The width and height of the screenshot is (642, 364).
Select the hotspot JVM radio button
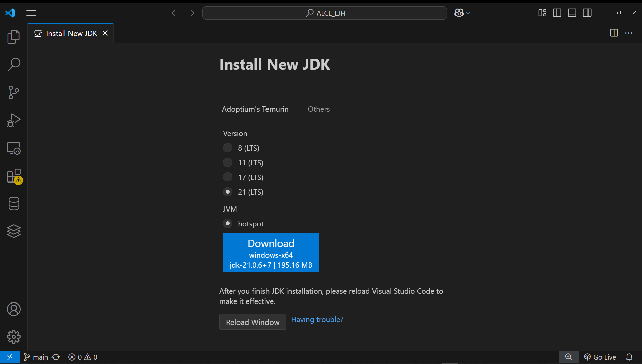coord(228,223)
